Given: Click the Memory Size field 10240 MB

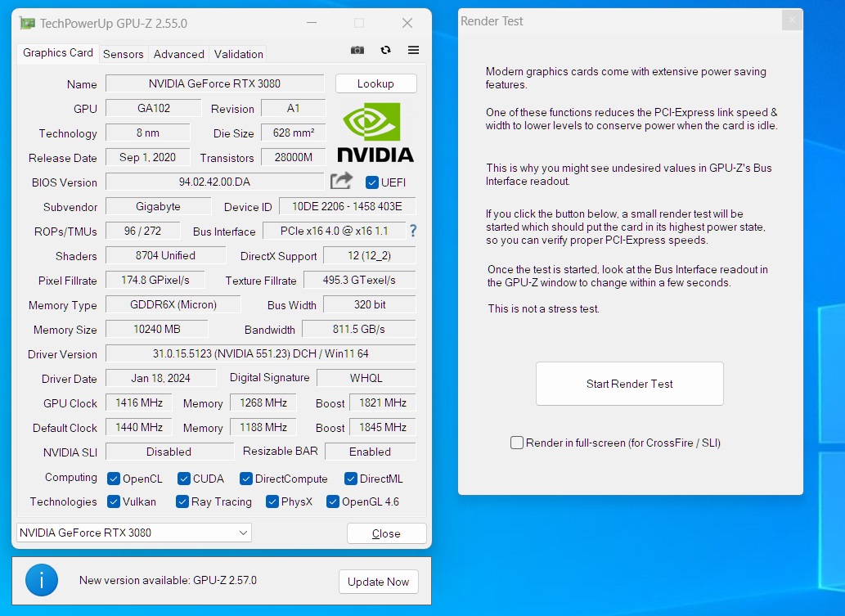Looking at the screenshot, I should pos(157,329).
